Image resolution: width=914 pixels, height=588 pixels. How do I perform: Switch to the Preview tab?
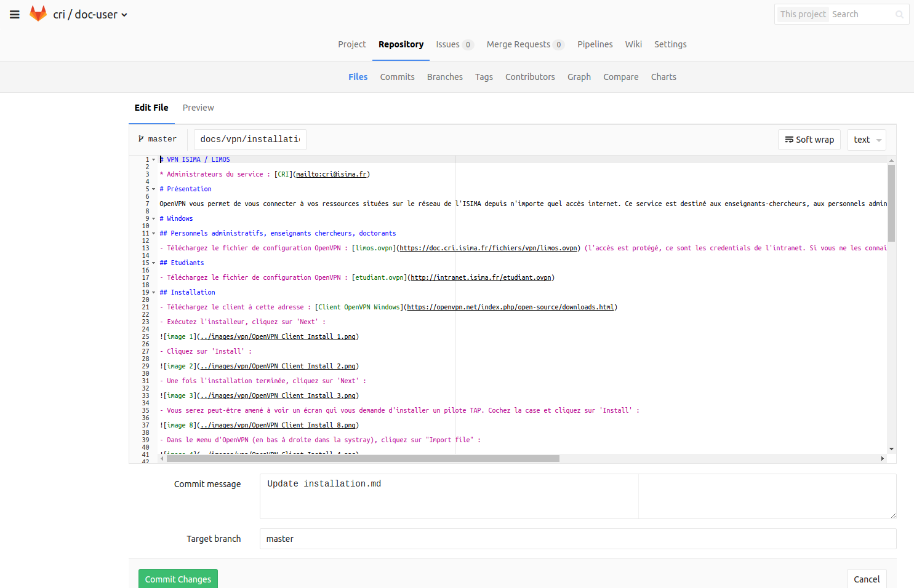tap(198, 108)
